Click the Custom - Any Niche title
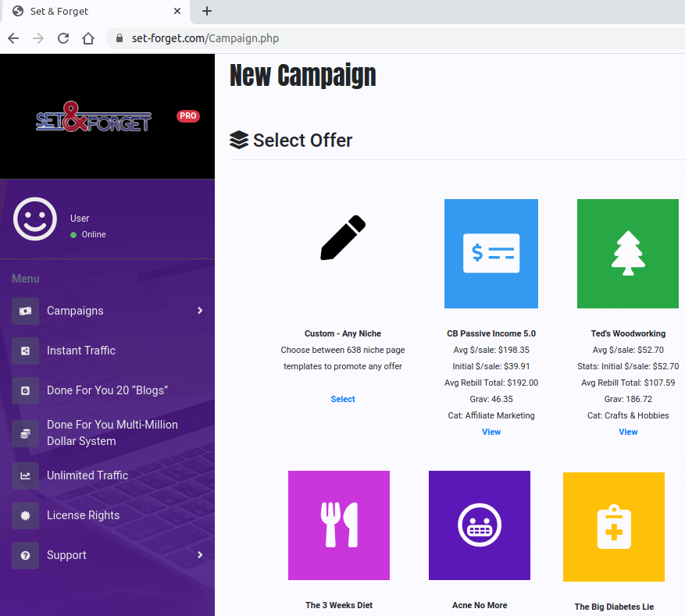The width and height of the screenshot is (685, 616). click(x=343, y=333)
